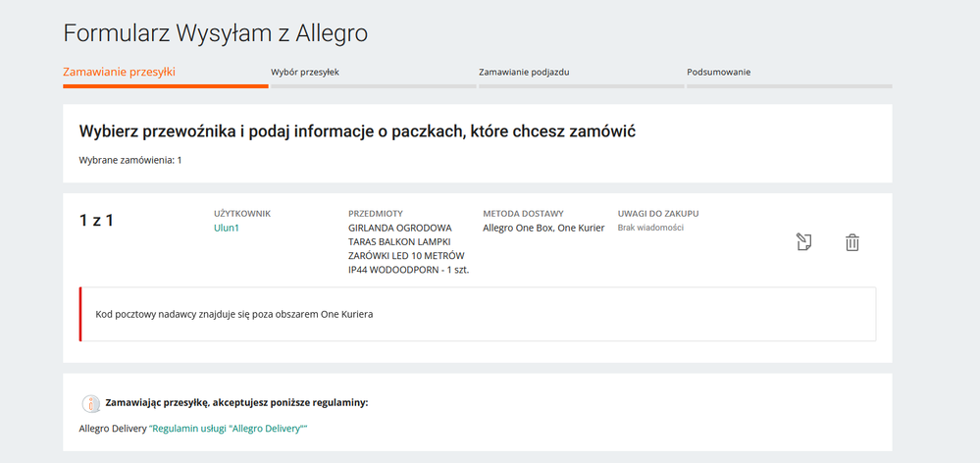Screen dimensions: 980x463
Task: Click the order counter 1 z 1
Action: coord(96,220)
